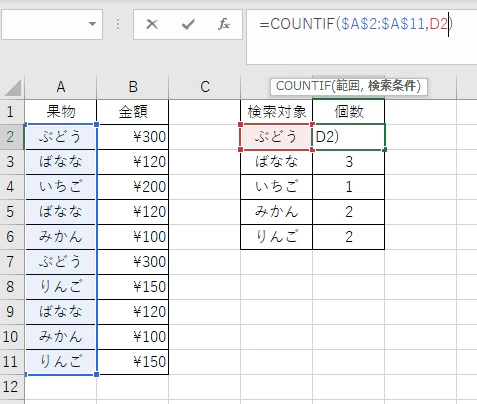Select row 12 header
Screen dimensions: 477x404
pyautogui.click(x=12, y=387)
